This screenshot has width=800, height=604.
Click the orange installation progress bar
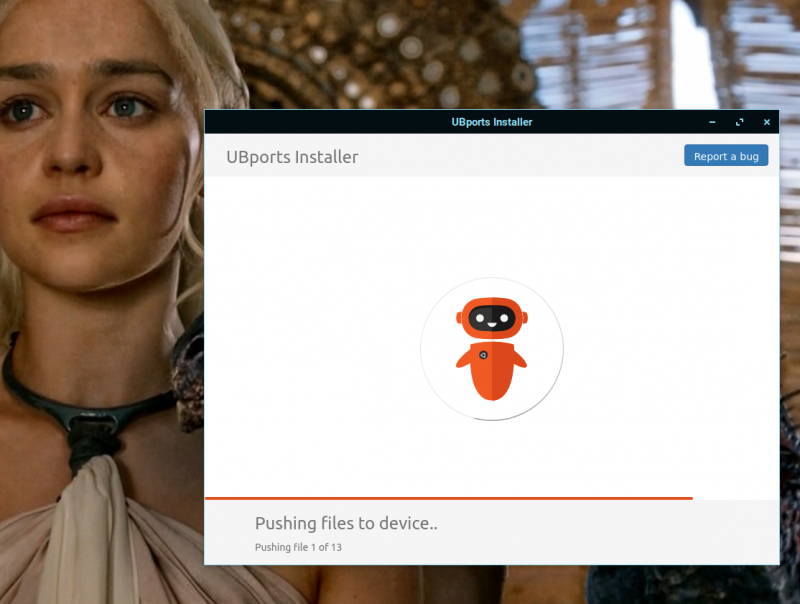click(x=448, y=497)
